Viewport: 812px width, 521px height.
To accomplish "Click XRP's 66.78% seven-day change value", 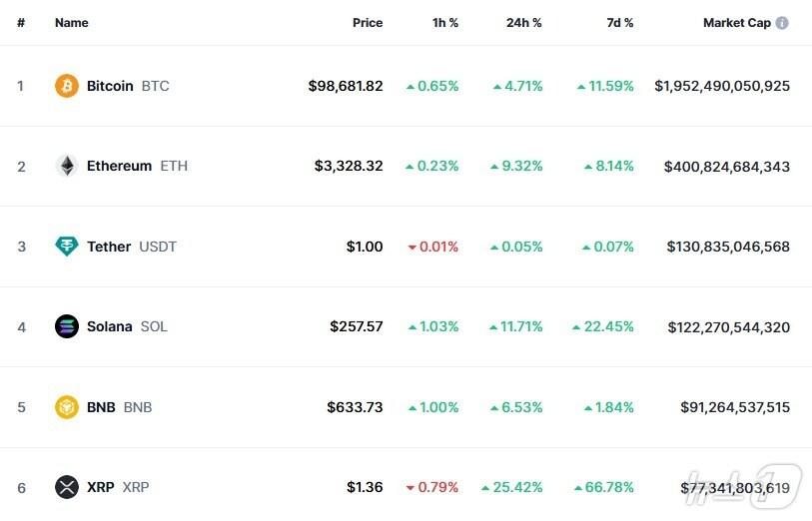I will [609, 487].
